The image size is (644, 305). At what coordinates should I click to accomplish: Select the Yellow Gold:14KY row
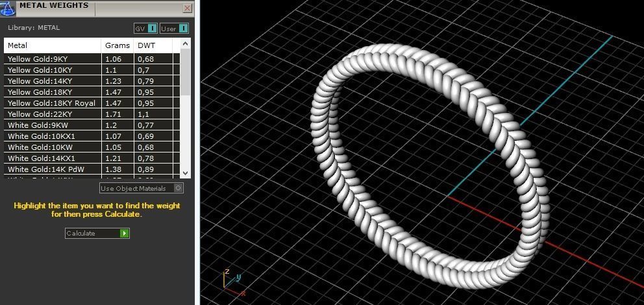click(x=92, y=81)
